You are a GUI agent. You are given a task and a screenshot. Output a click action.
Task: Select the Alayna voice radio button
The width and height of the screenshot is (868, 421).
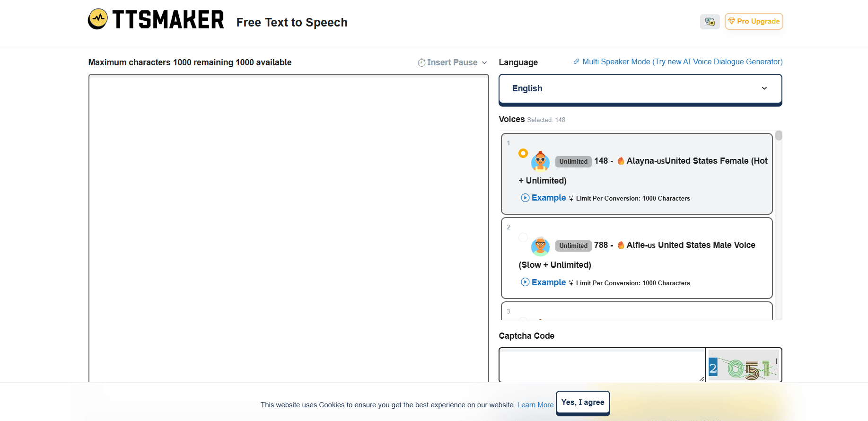pyautogui.click(x=523, y=153)
